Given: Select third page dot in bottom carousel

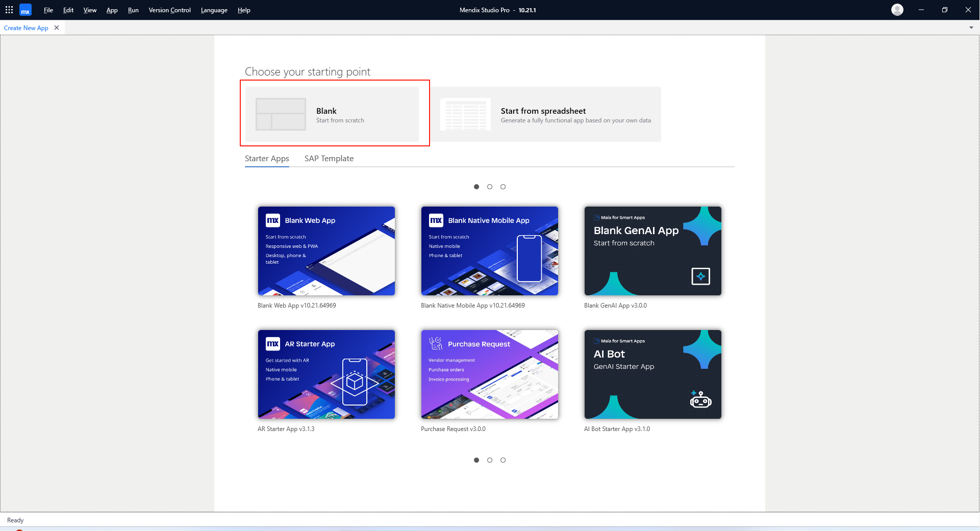Looking at the screenshot, I should pos(503,460).
